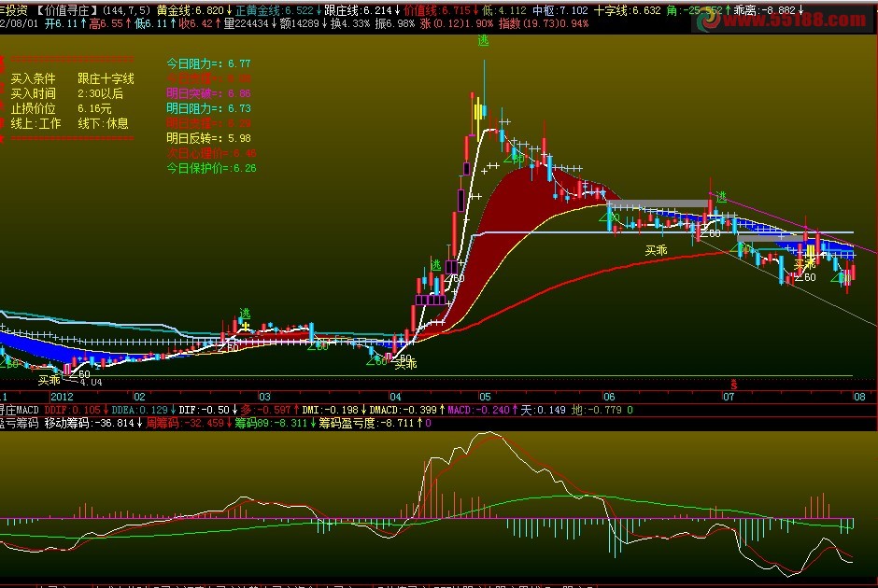Click the 6.16元 stop-loss value
The width and height of the screenshot is (878, 588).
(94, 108)
